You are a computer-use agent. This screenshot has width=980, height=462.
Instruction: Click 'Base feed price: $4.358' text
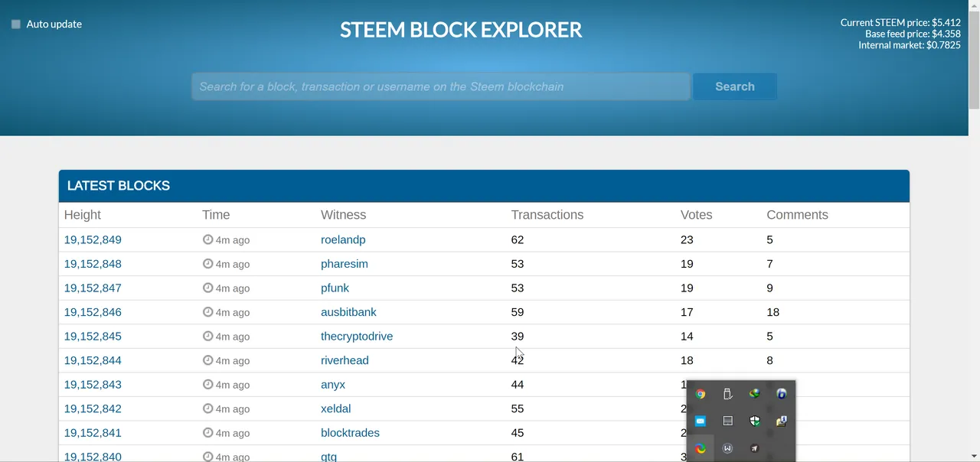[x=913, y=34]
